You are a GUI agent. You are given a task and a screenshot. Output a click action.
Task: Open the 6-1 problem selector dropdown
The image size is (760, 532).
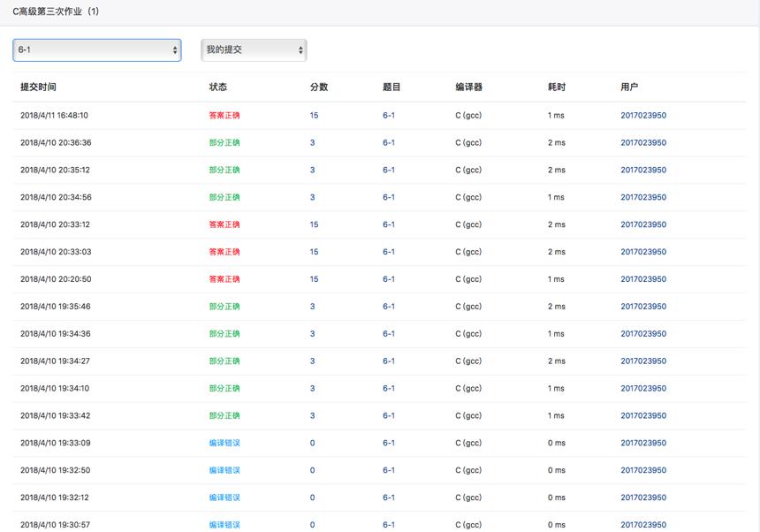[97, 49]
